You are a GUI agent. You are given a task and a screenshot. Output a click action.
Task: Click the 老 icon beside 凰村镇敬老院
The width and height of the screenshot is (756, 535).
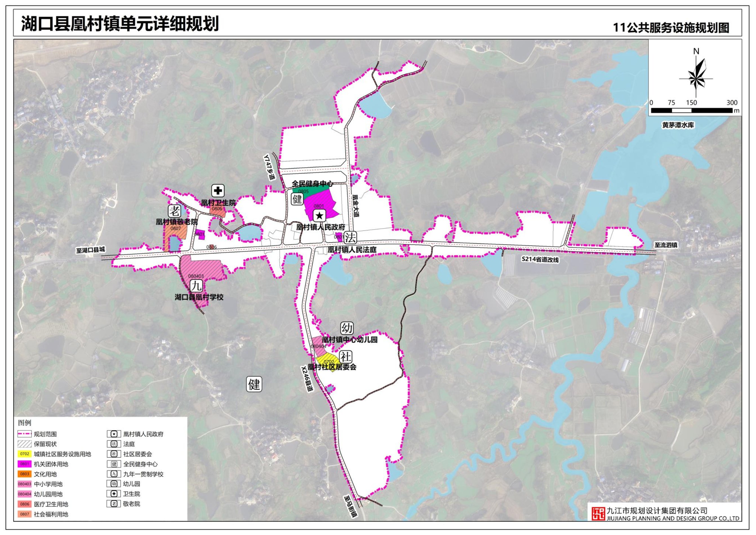[174, 211]
